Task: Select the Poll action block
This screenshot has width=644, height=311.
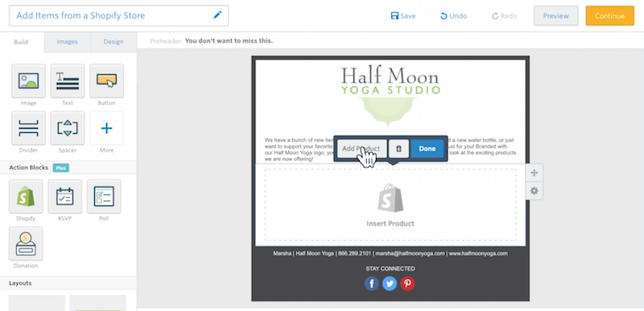Action: [x=104, y=197]
